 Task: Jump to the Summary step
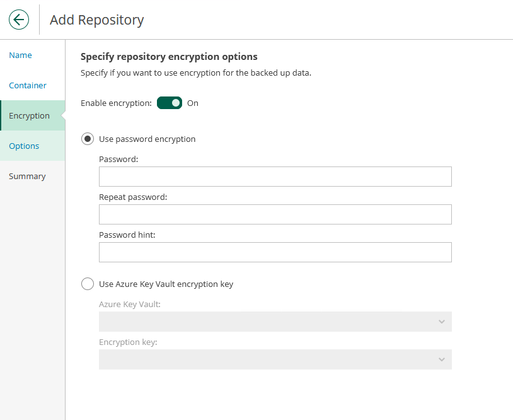coord(27,177)
